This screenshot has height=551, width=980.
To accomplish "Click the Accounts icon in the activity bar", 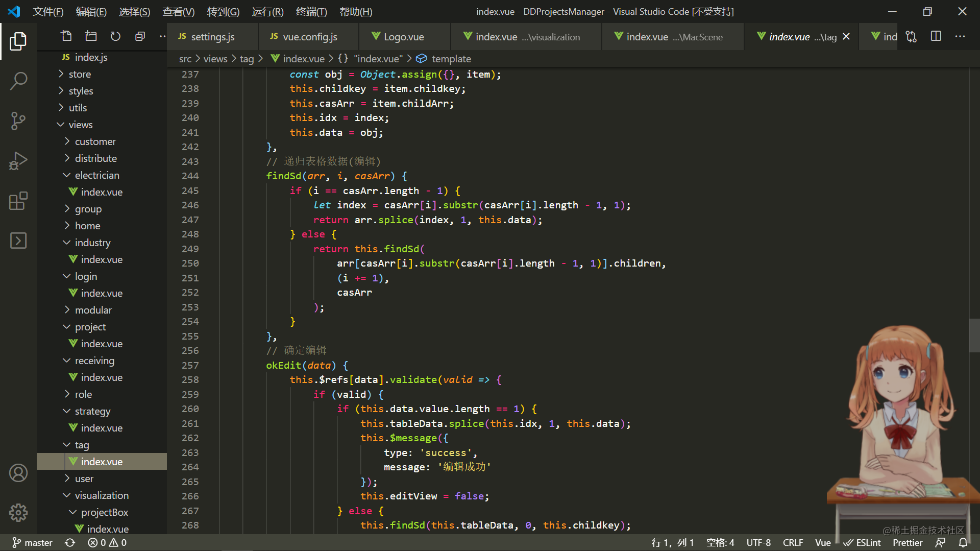I will click(18, 473).
